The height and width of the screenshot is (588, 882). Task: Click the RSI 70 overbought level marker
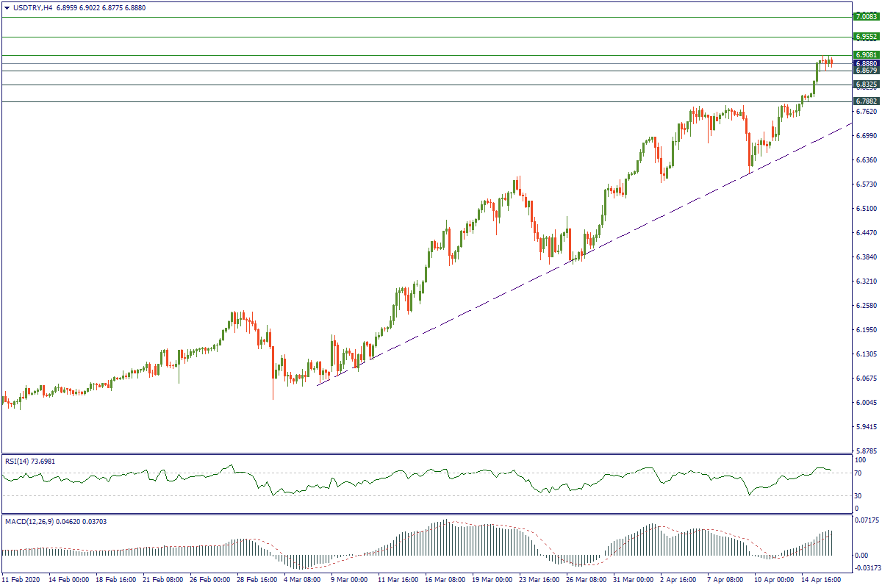pyautogui.click(x=859, y=473)
